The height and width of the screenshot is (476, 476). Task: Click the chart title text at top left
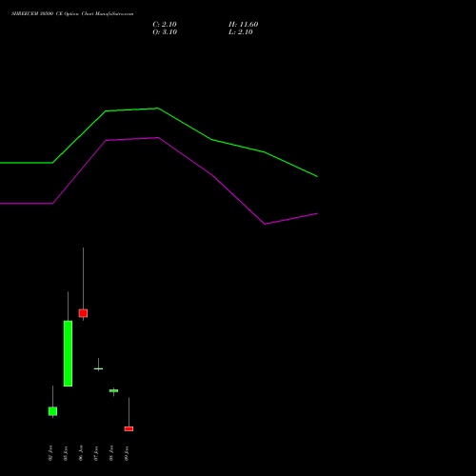72,13
